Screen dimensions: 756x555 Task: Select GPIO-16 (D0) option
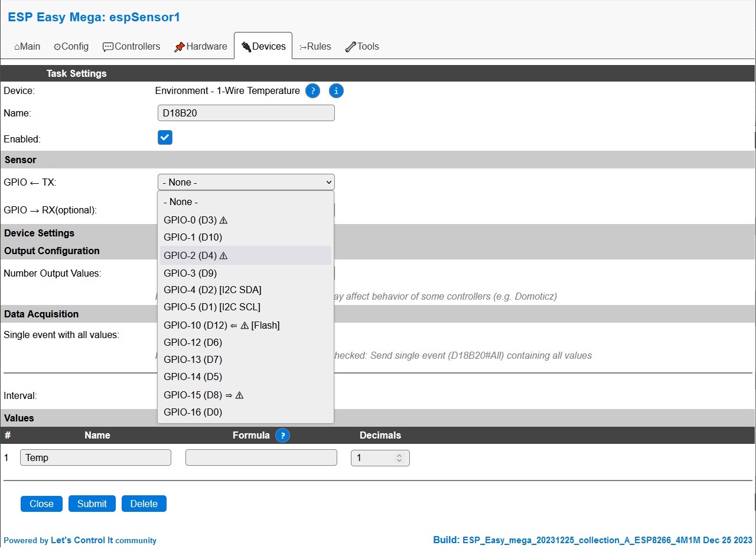[x=246, y=412]
